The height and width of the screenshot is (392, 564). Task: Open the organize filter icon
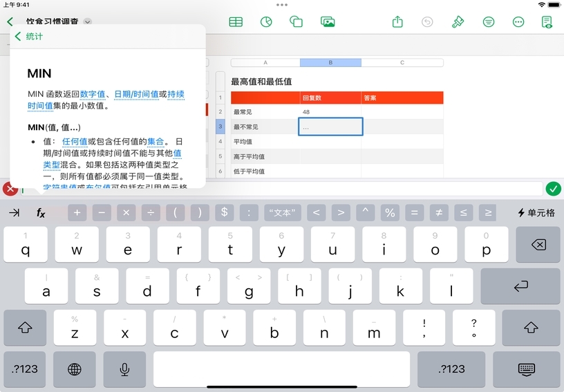click(489, 21)
